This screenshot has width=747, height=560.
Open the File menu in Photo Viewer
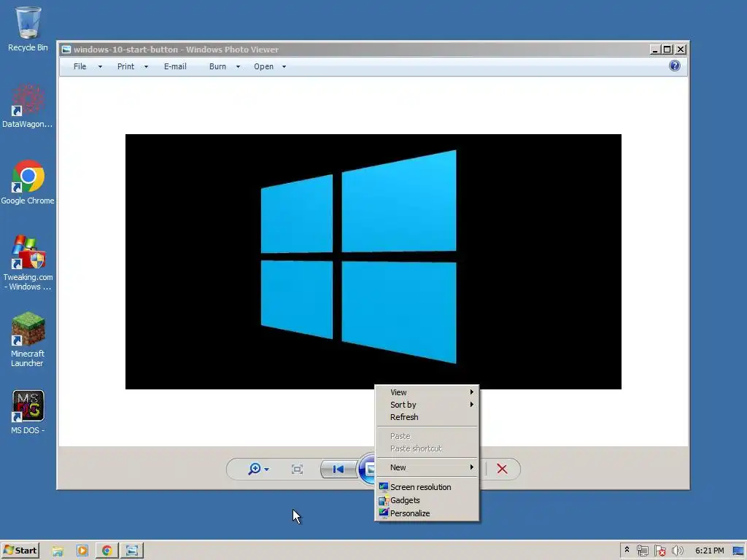[80, 66]
